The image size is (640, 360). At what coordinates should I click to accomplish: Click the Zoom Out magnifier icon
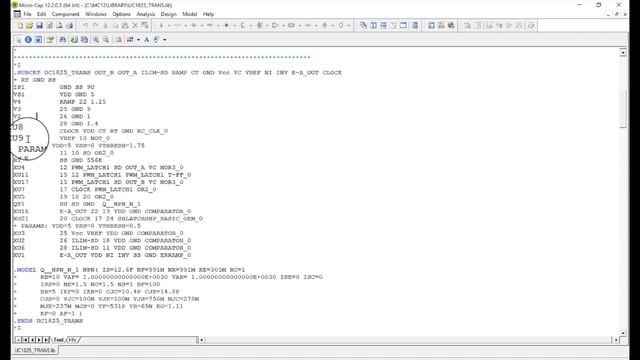coord(106,40)
